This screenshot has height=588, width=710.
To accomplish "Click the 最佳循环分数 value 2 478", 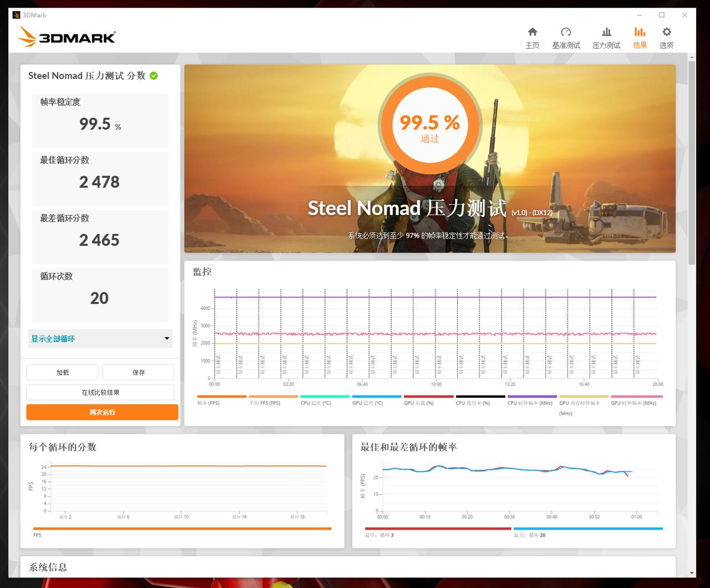I will (99, 182).
